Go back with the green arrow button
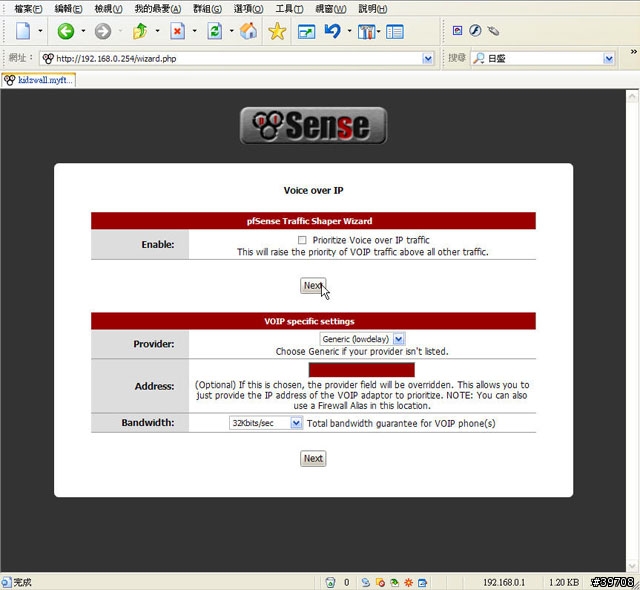This screenshot has width=640, height=590. tap(65, 31)
